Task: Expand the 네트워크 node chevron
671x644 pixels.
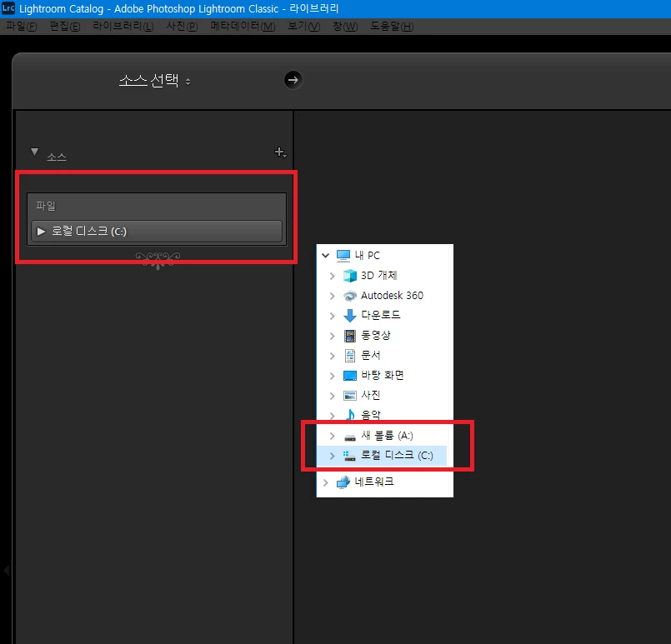Action: pos(326,482)
